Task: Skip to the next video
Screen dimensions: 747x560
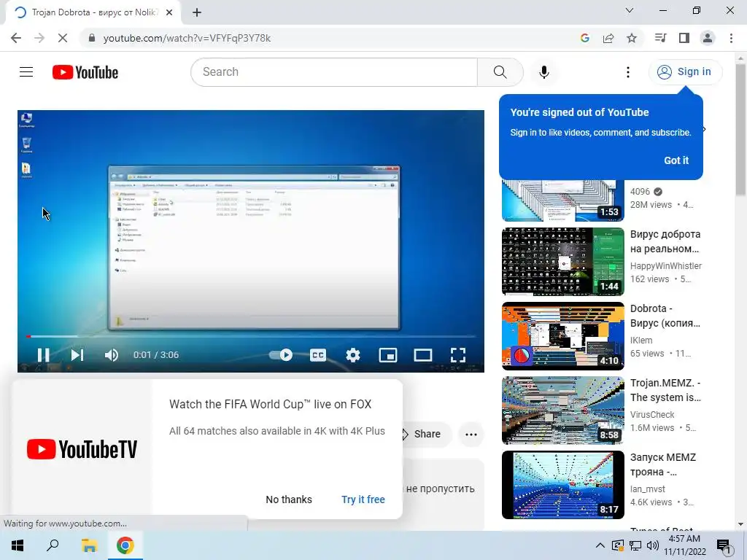Action: pos(77,355)
